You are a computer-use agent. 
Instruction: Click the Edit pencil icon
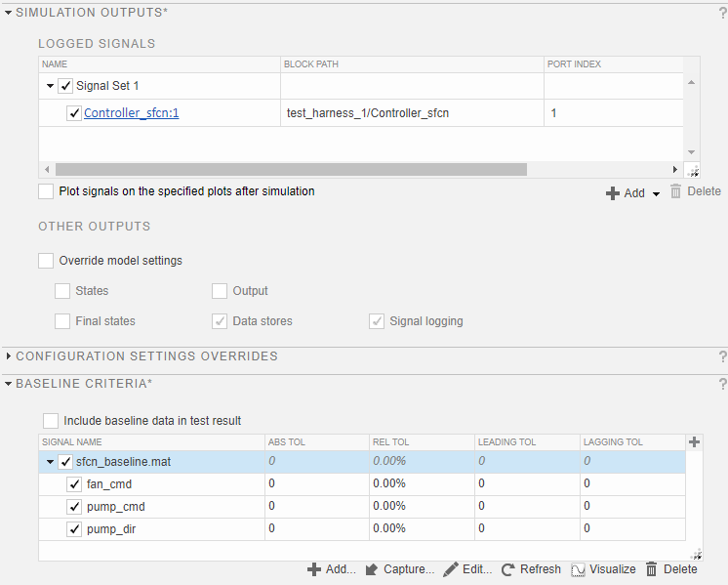click(450, 569)
